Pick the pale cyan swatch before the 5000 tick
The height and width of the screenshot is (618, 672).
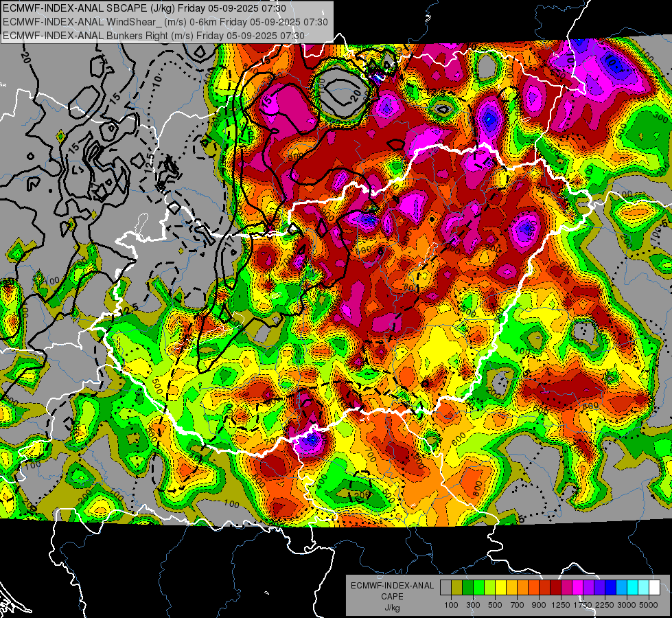pyautogui.click(x=643, y=588)
